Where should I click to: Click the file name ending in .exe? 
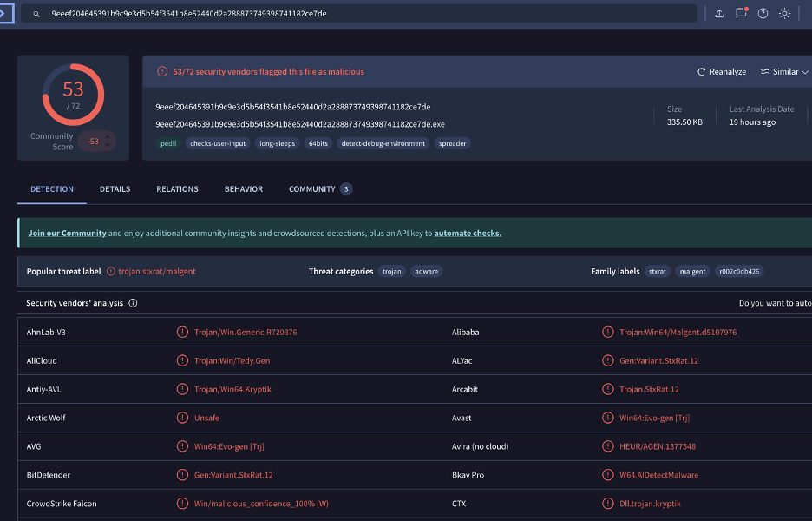click(x=300, y=124)
